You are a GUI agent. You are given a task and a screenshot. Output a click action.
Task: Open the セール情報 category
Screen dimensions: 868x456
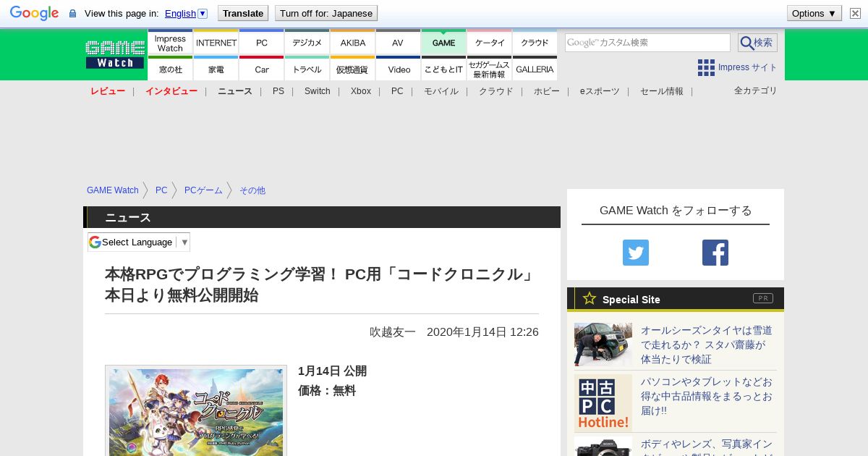pyautogui.click(x=662, y=91)
